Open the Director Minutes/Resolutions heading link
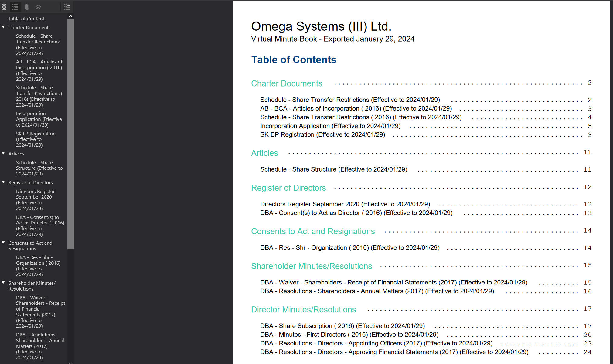Screen dimensions: 613x364 (303, 310)
